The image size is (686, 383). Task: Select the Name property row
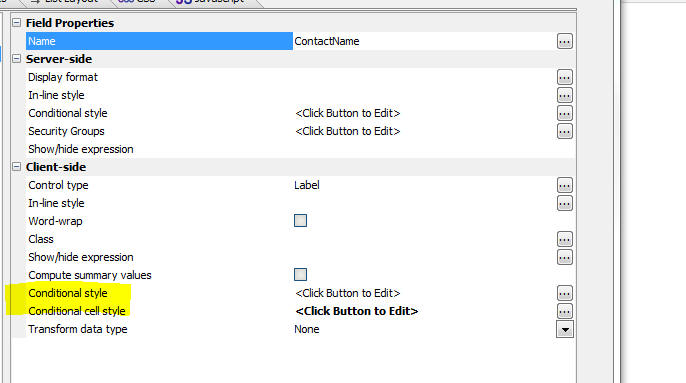(x=159, y=41)
